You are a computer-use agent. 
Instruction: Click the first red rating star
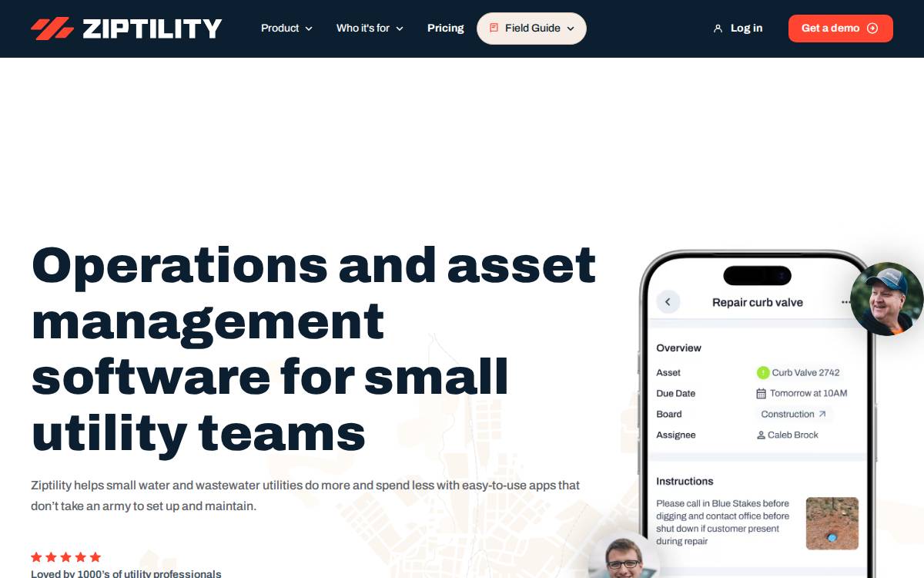pos(36,556)
